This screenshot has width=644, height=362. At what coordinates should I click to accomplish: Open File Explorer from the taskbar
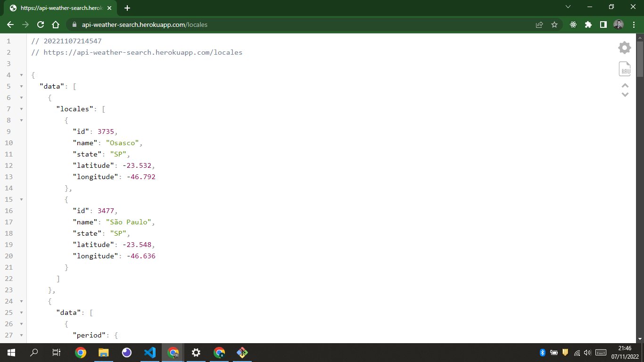click(104, 353)
